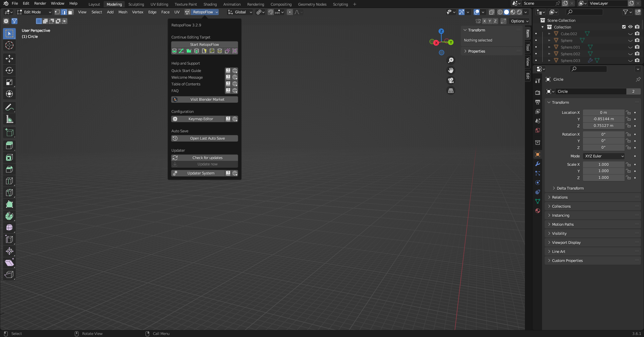Click the pan view hand icon
644x337 pixels.
451,70
